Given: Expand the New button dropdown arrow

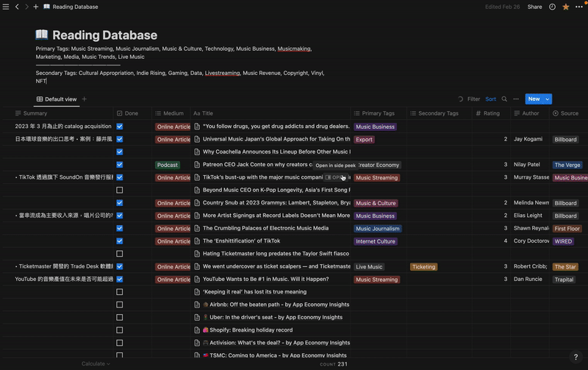Looking at the screenshot, I should (548, 99).
